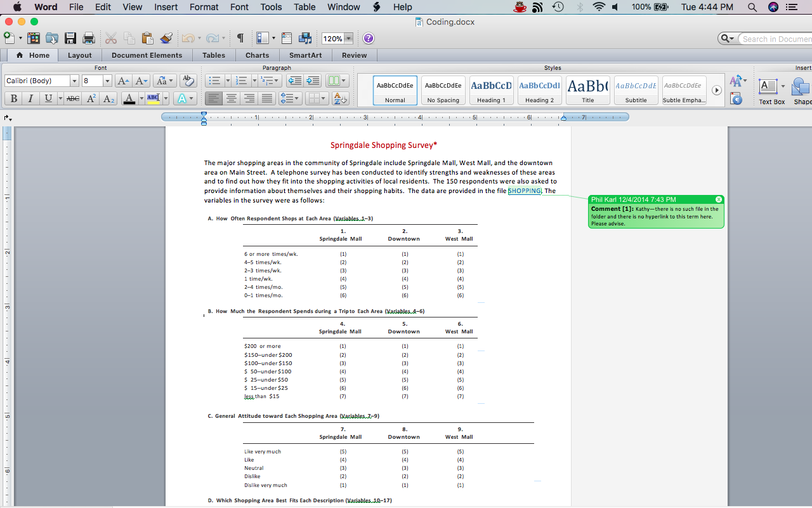Click the Search in Document field
The width and height of the screenshot is (812, 508).
coord(775,39)
